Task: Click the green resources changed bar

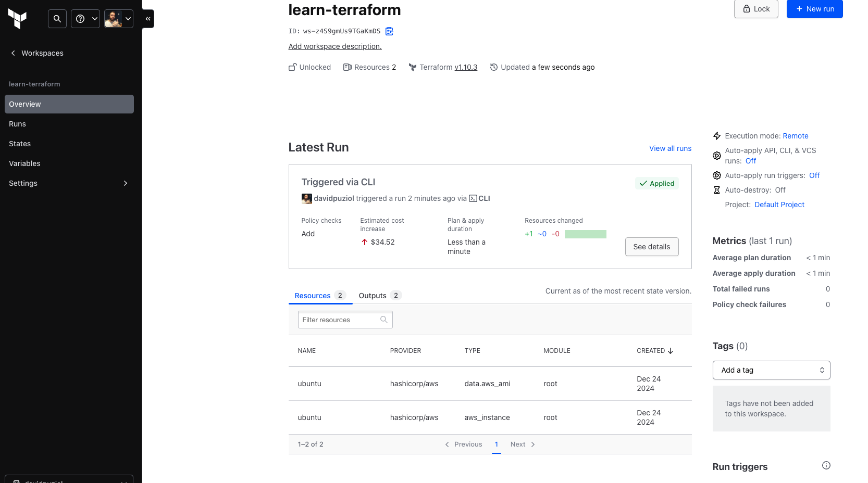Action: tap(585, 234)
